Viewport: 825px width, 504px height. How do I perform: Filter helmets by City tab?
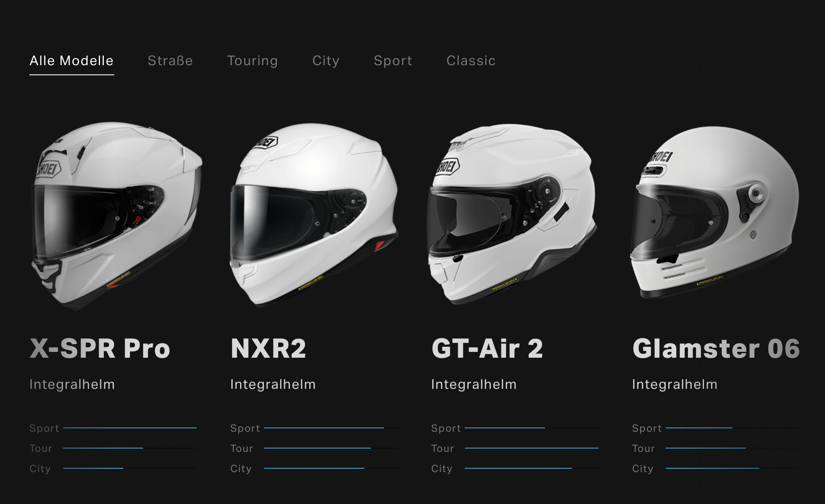pyautogui.click(x=326, y=61)
